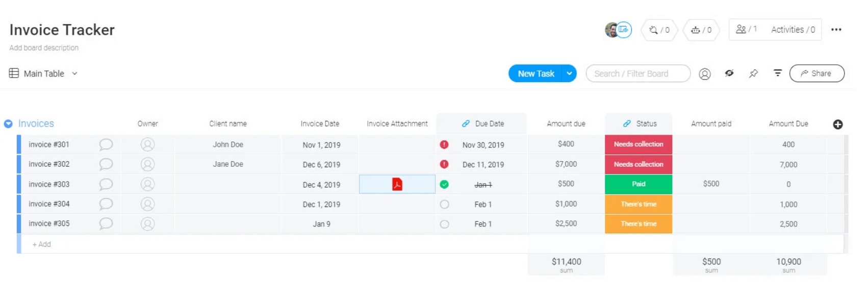Screen dimensions: 868x304
Task: Click the $7,000 amount due cell
Action: click(x=566, y=164)
